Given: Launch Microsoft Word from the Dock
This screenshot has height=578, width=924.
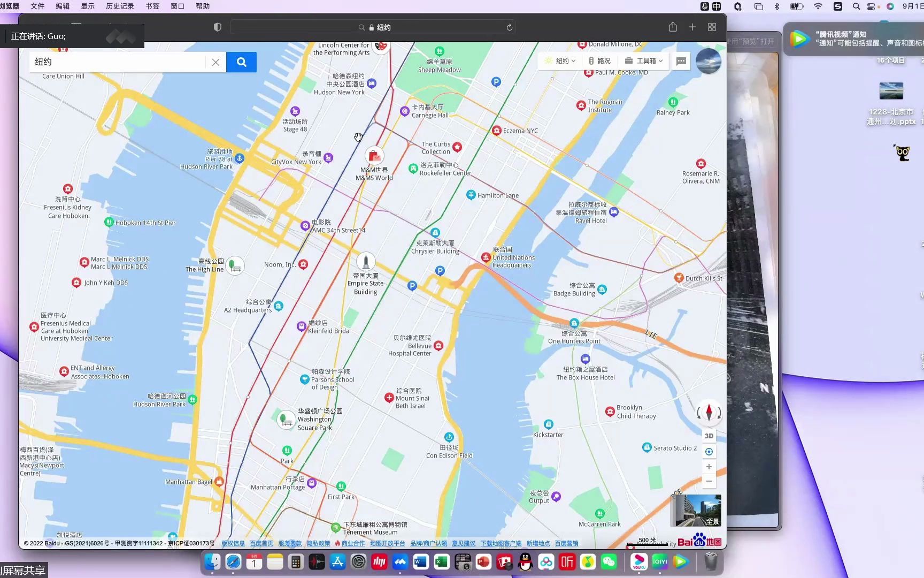Looking at the screenshot, I should coord(421,561).
